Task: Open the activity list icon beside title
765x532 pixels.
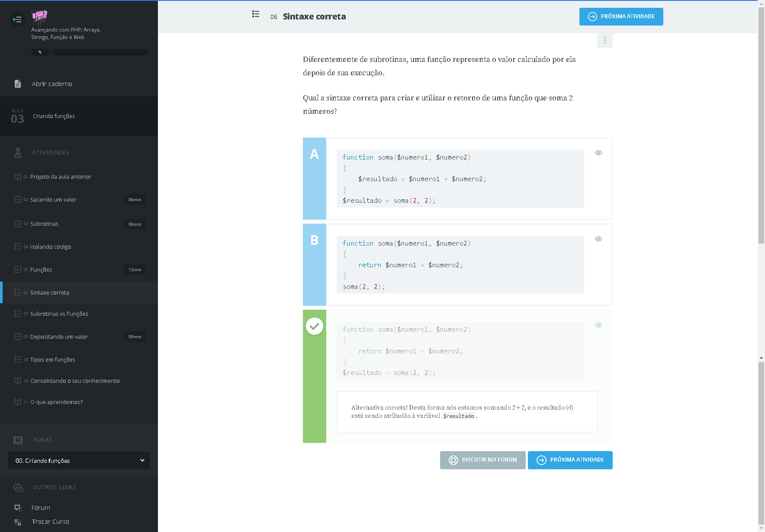Action: pyautogui.click(x=256, y=14)
